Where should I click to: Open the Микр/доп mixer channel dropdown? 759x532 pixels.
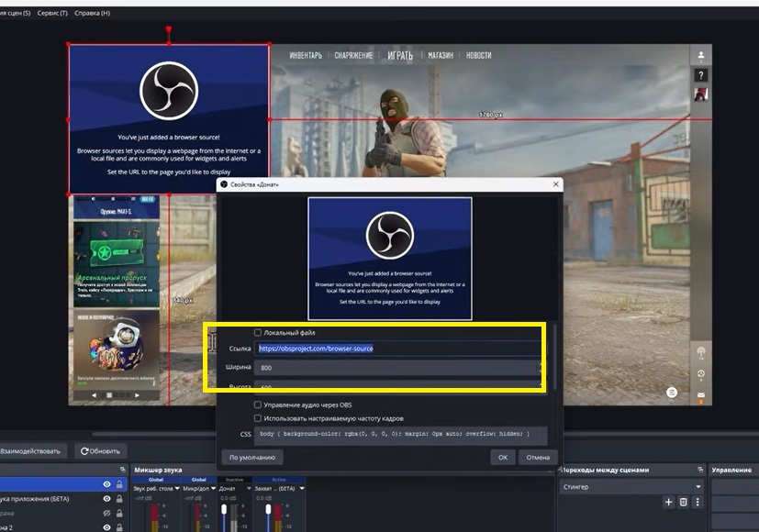coord(213,489)
